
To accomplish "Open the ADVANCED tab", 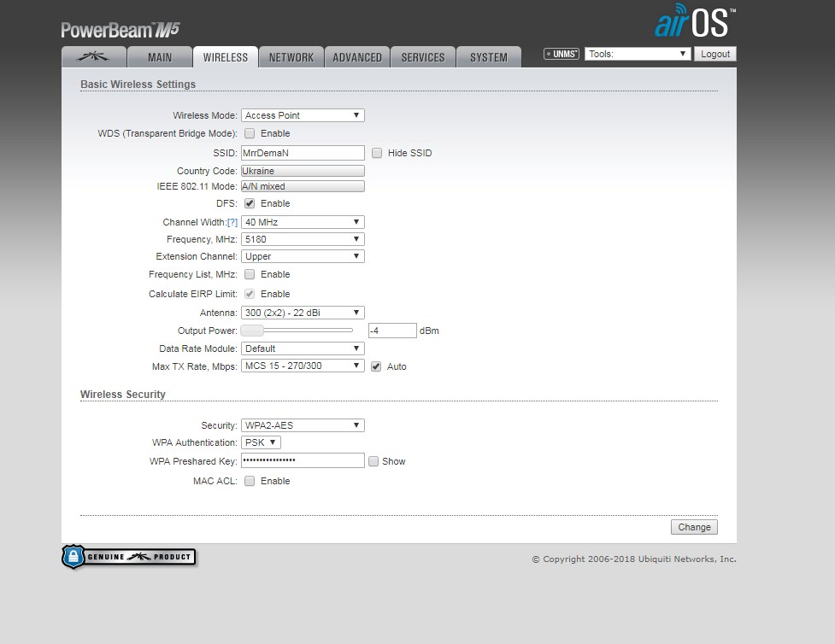I will click(x=357, y=57).
